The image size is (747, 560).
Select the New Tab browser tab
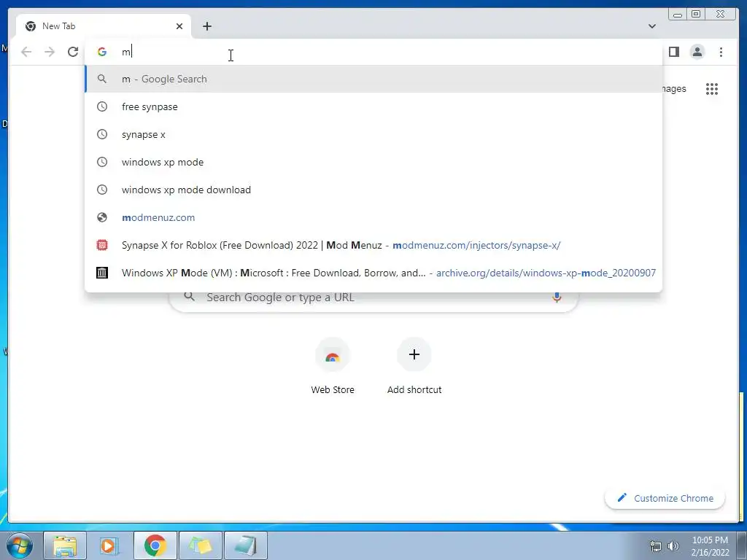point(104,26)
